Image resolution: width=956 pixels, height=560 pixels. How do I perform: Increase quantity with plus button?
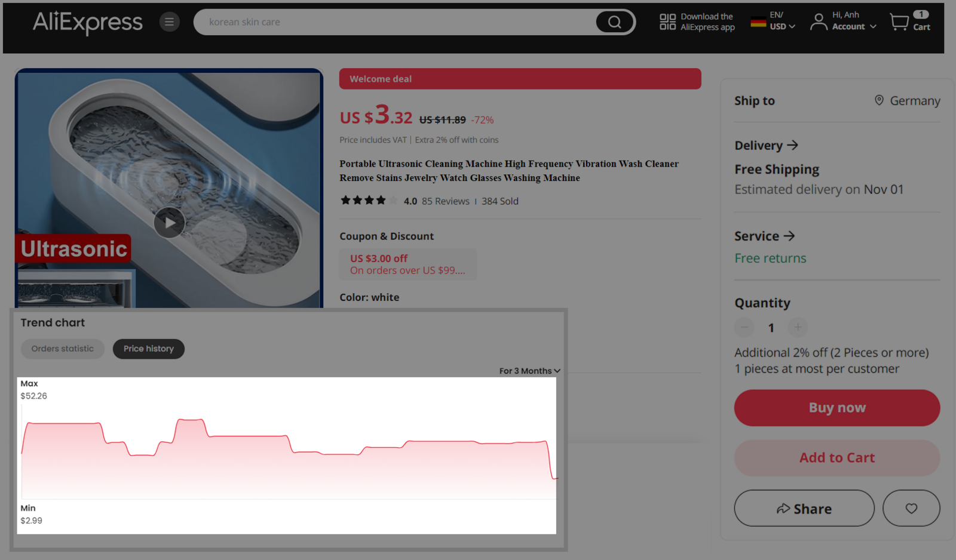[x=797, y=327]
